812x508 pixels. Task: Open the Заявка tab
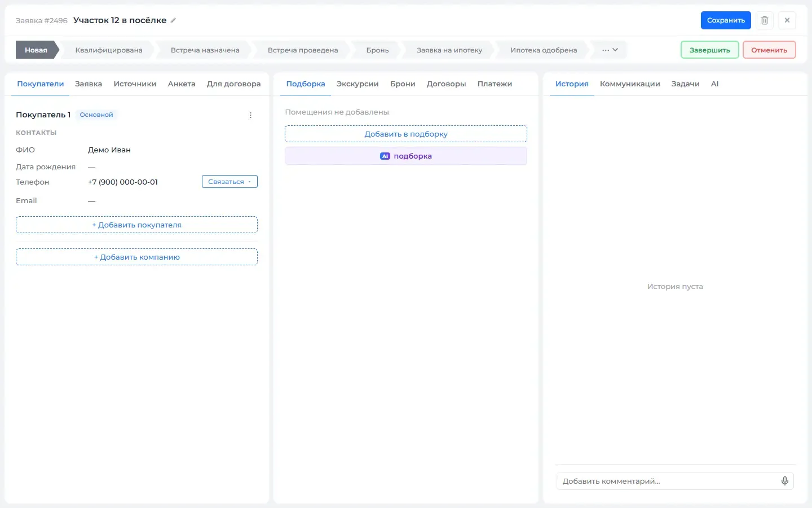click(x=89, y=84)
